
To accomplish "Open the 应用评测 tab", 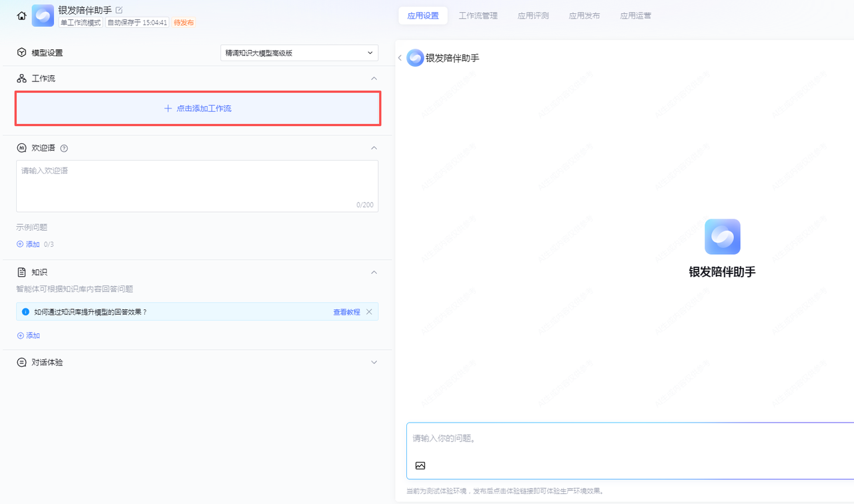I will 533,15.
